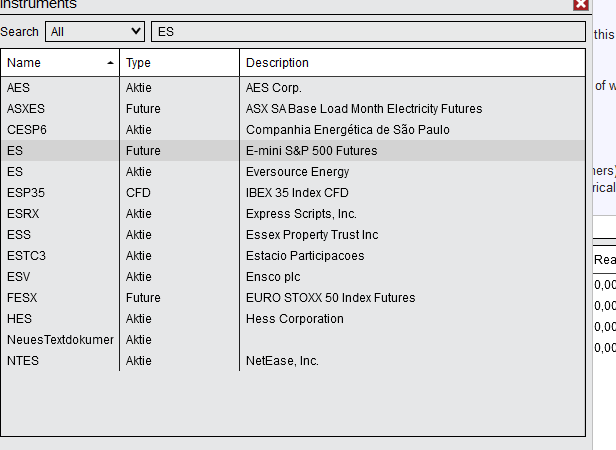Sort by the Description column header

412,63
